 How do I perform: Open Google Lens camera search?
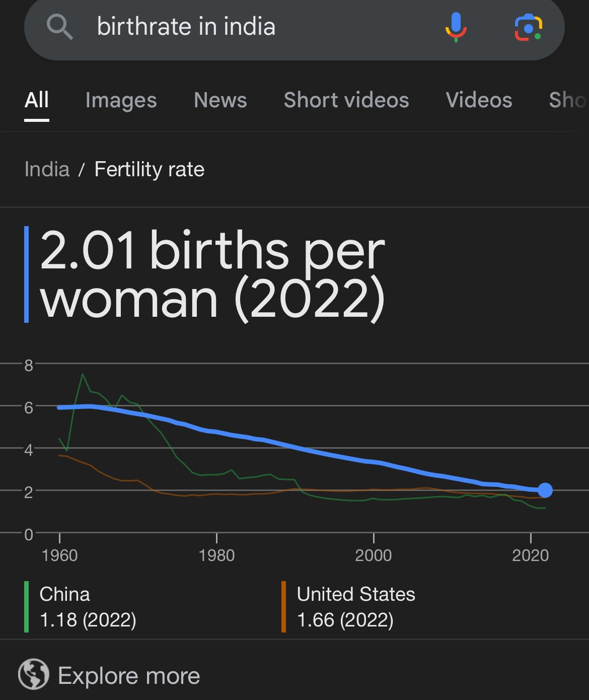[528, 27]
